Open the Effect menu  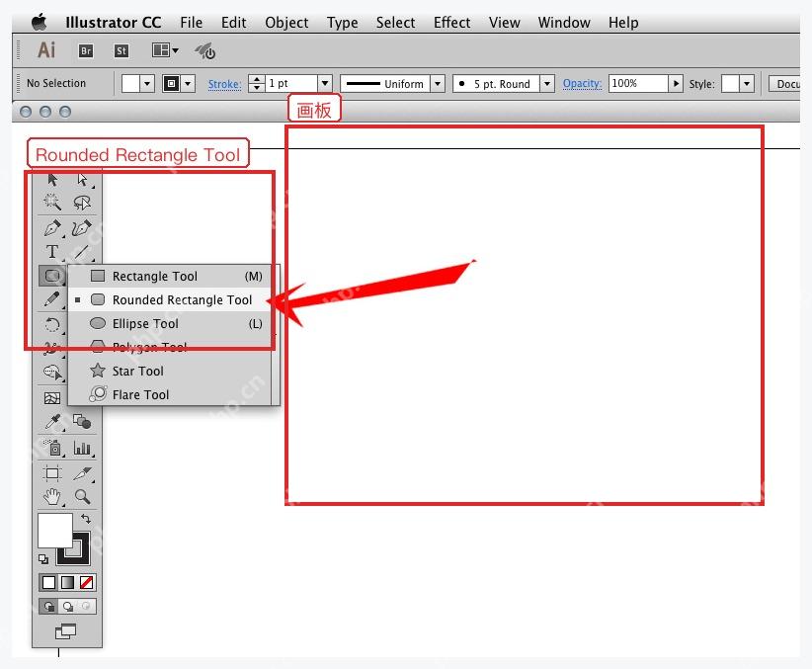(x=451, y=23)
